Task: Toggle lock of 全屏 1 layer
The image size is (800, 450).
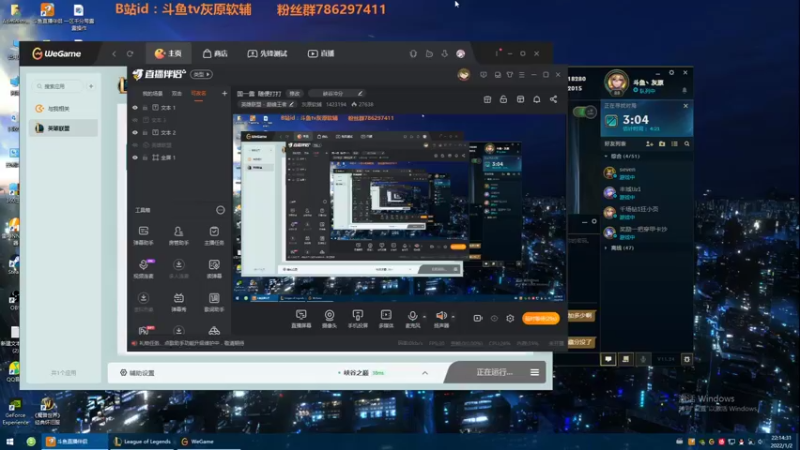Action: (145, 158)
